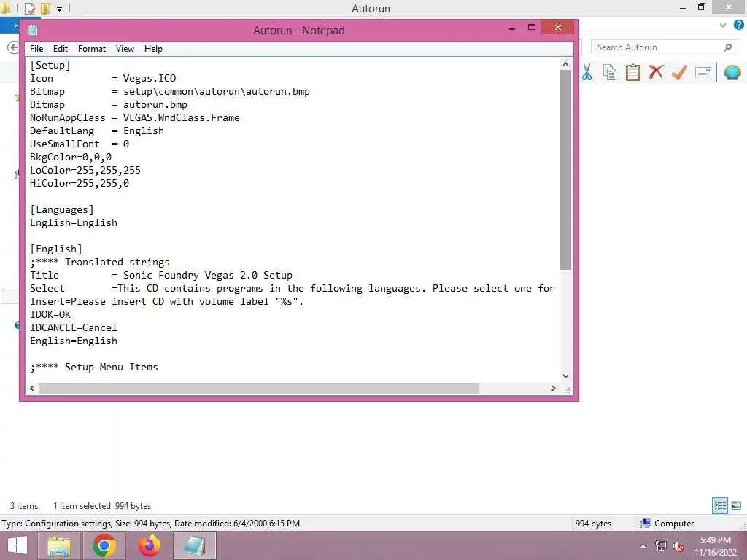
Task: Click the Notepad vertical scrollbar thumb
Action: point(565,170)
